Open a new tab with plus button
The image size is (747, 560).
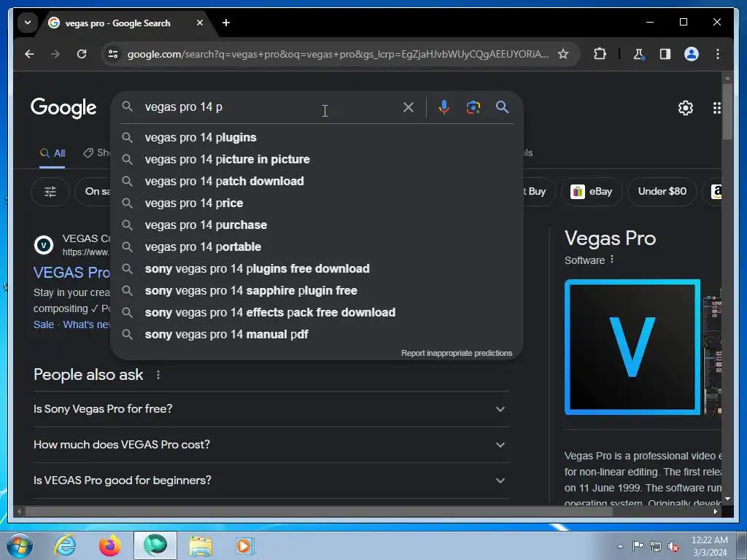tap(226, 23)
